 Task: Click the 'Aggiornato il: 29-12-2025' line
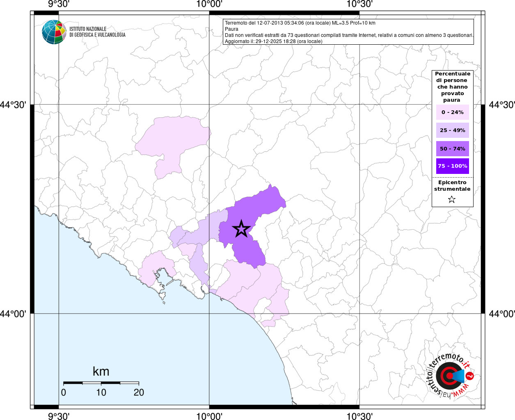click(x=273, y=41)
